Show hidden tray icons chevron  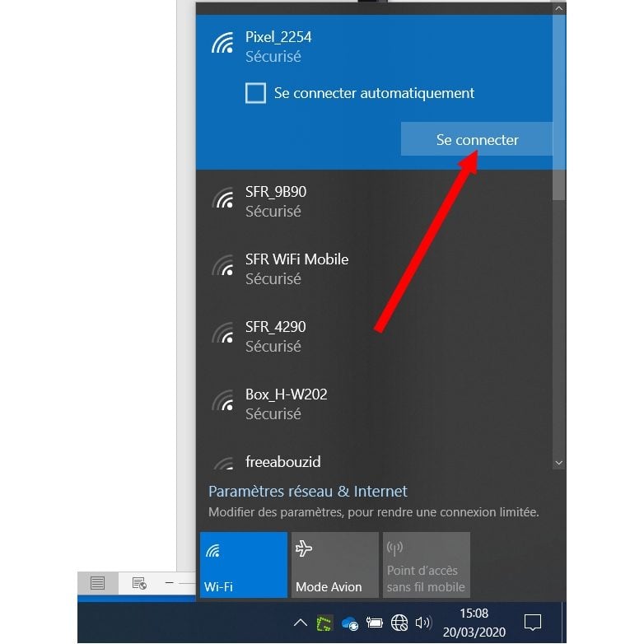tap(301, 623)
